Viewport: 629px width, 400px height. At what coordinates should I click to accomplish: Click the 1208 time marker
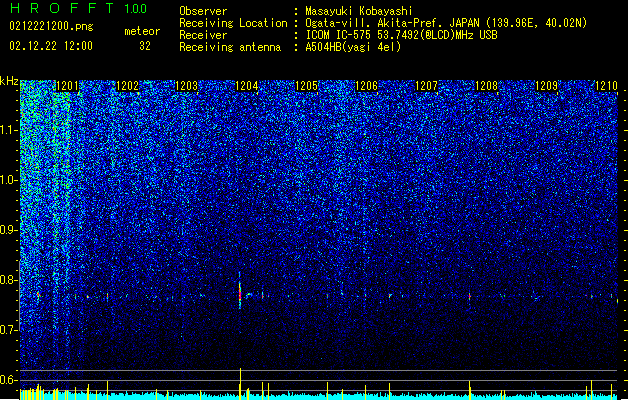(486, 86)
